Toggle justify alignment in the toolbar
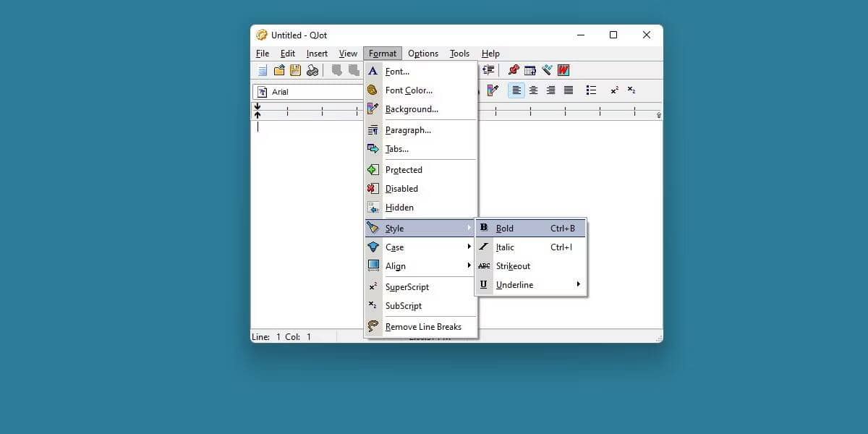The image size is (868, 434). click(569, 90)
